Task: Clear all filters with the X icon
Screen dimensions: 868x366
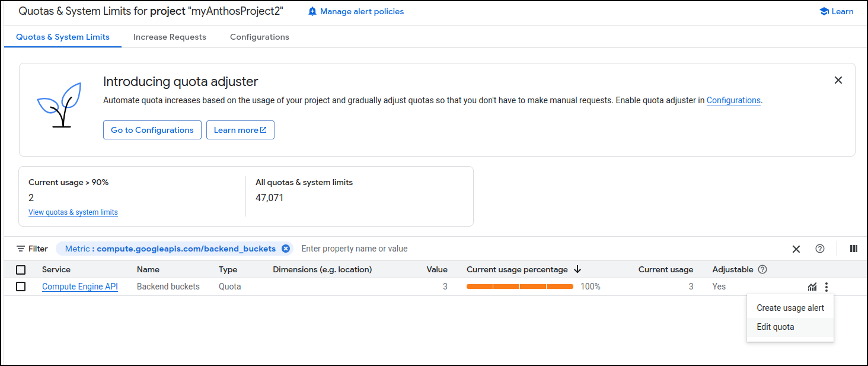Action: [796, 249]
